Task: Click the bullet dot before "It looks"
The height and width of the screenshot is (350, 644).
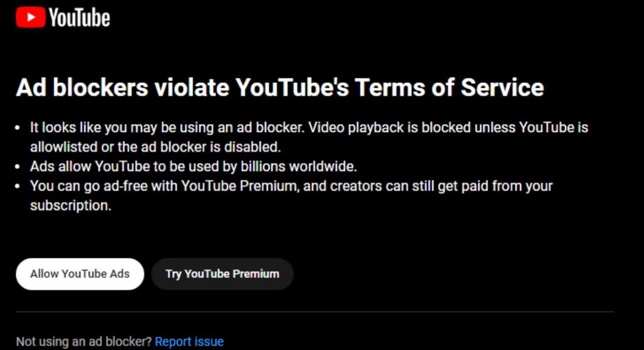Action: 17,127
